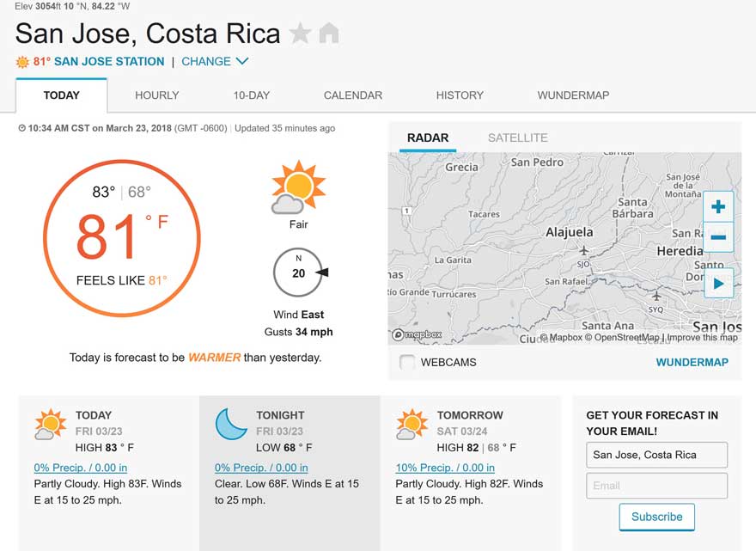Open the Calendar tab
Image resolution: width=756 pixels, height=551 pixels.
pyautogui.click(x=353, y=95)
